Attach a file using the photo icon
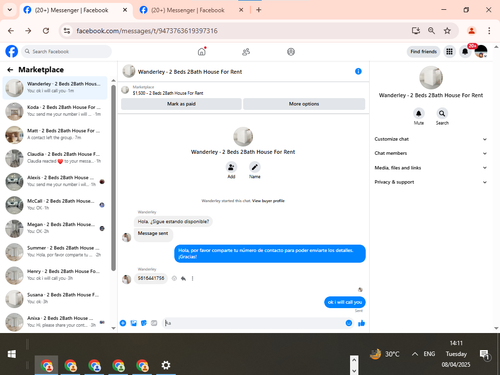Screen dimensions: 500x375 (x=134, y=323)
